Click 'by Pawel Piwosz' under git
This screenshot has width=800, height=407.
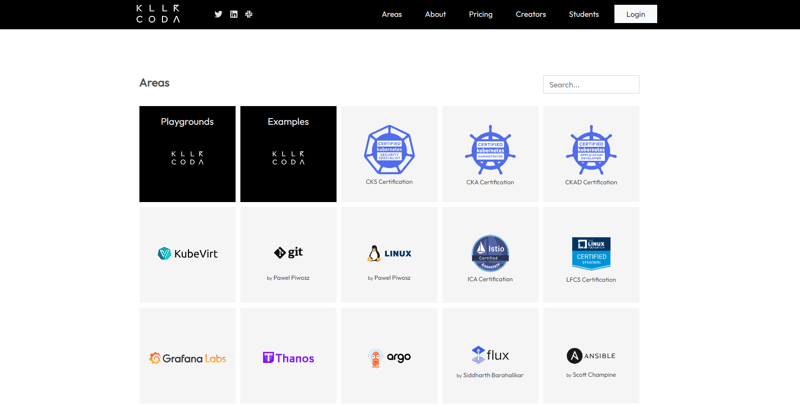(x=288, y=278)
